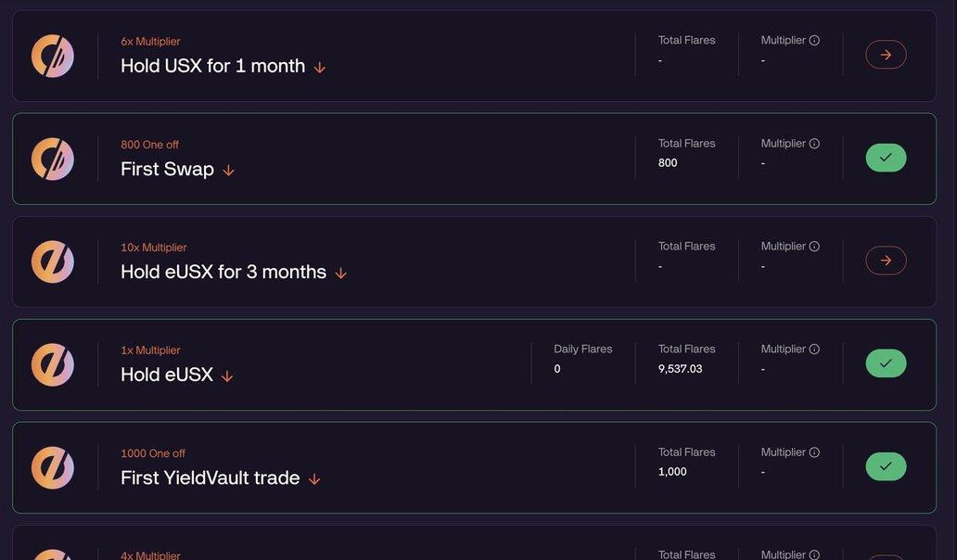The height and width of the screenshot is (560, 957).
Task: Click the logo icon beside First Swap
Action: (x=53, y=159)
